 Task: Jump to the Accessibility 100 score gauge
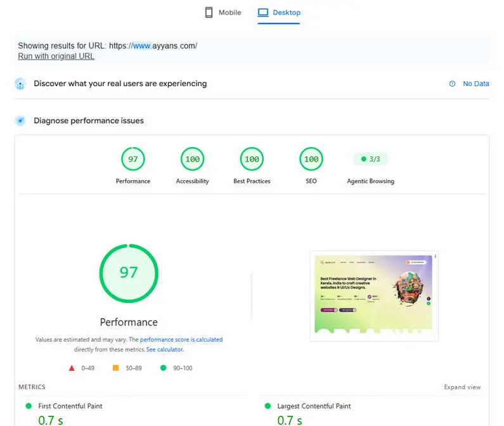point(193,159)
